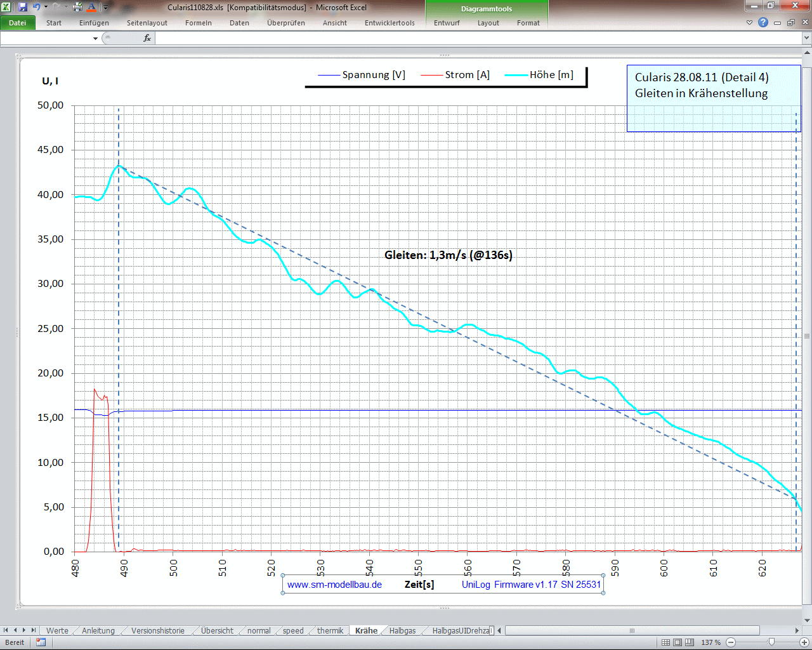
Task: Click the Undo arrow icon
Action: [x=36, y=8]
